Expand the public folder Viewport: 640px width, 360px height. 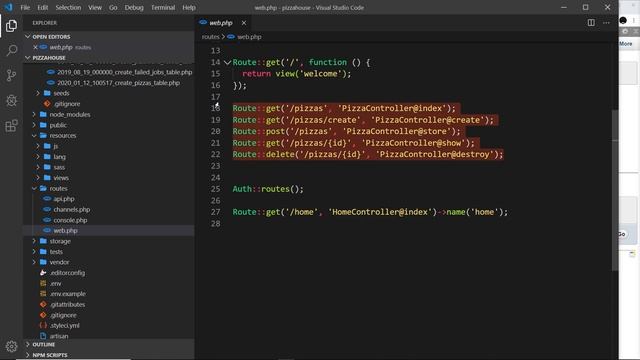(58, 125)
